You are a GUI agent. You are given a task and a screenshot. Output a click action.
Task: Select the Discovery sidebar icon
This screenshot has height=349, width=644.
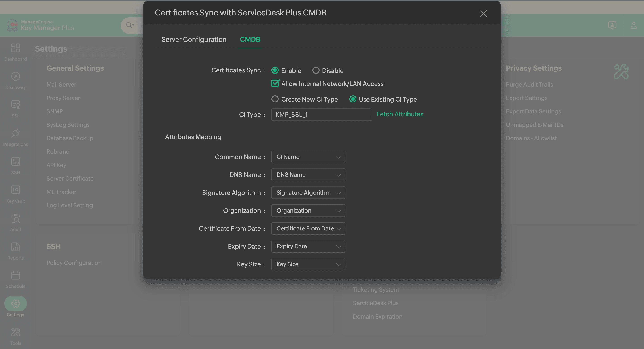click(x=15, y=80)
